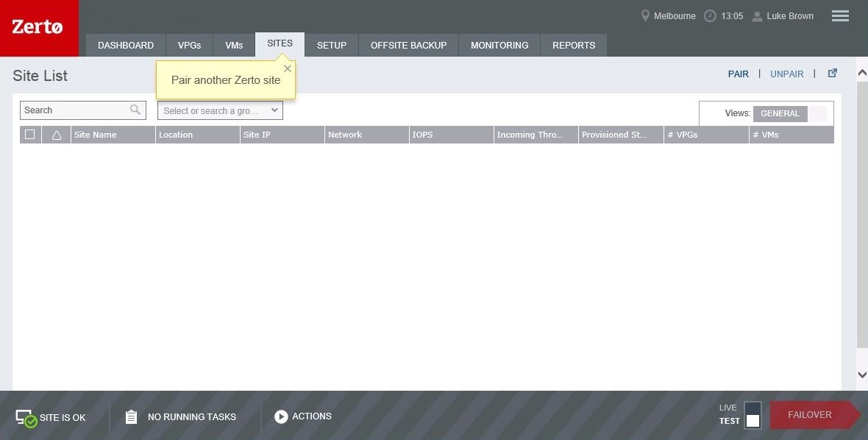Sort by # VPGs column

click(x=706, y=135)
